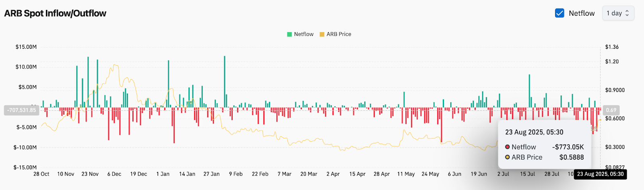
Task: Click the tooltip date header 23 Aug 2025
Action: pyautogui.click(x=534, y=132)
